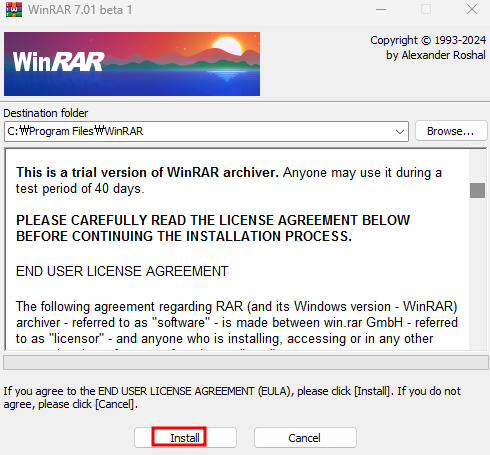Click the Cancel button
490x455 pixels.
[x=305, y=437]
